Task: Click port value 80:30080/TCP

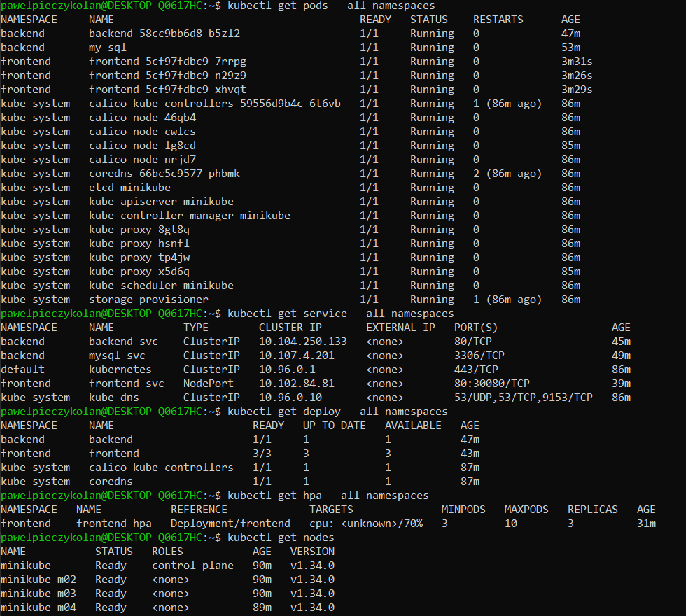Action: pyautogui.click(x=492, y=384)
